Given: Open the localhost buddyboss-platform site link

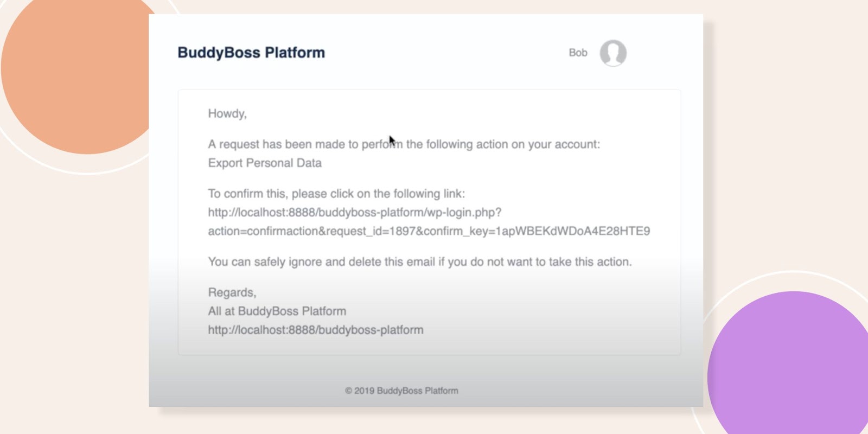Looking at the screenshot, I should point(316,330).
